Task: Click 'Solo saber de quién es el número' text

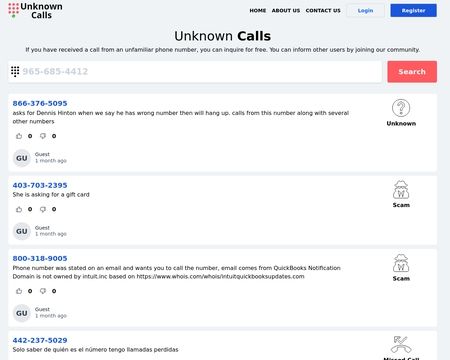Action: pyautogui.click(x=95, y=350)
